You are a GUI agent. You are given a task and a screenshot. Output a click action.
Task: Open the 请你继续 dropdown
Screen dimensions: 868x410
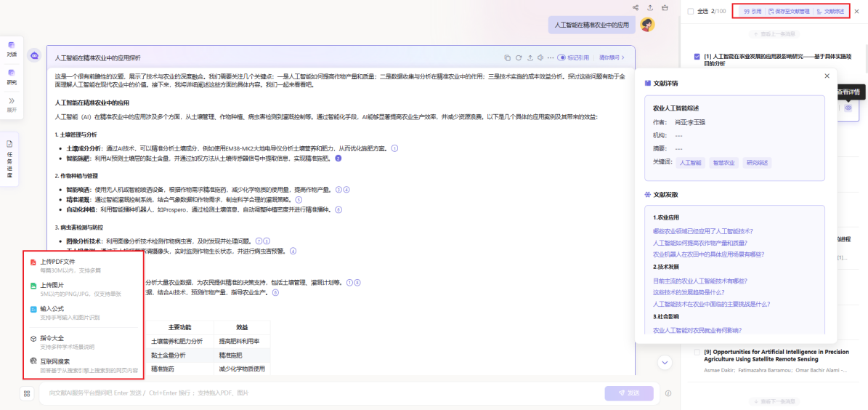pyautogui.click(x=612, y=57)
